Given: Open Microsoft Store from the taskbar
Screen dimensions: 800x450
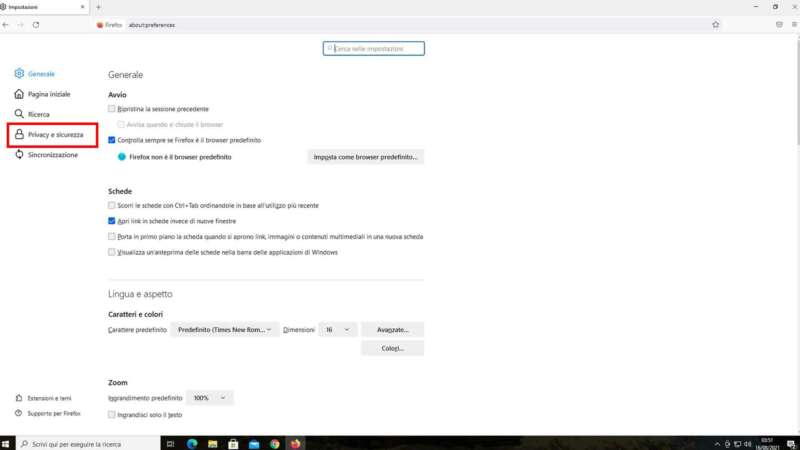Looking at the screenshot, I should (x=233, y=444).
